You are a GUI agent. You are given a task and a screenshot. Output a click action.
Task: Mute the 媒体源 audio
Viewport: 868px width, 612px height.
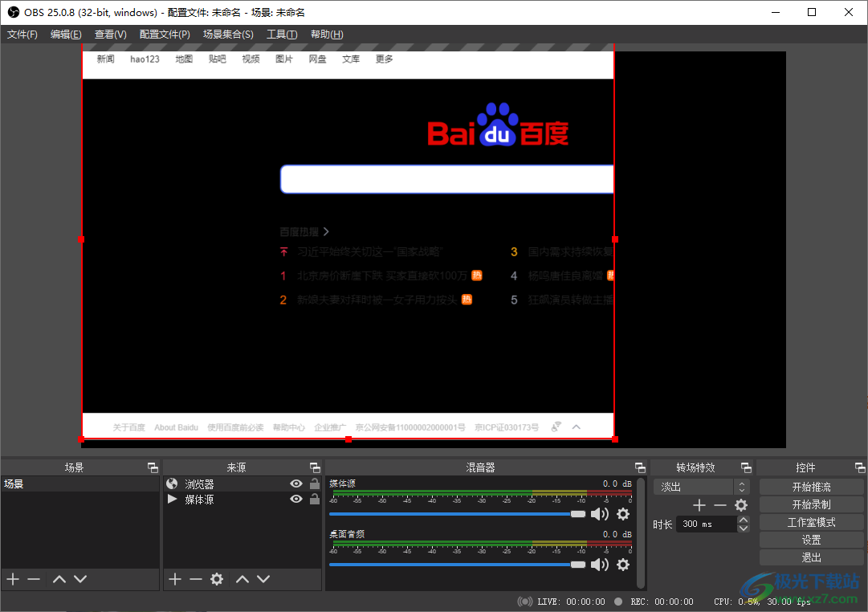click(600, 515)
